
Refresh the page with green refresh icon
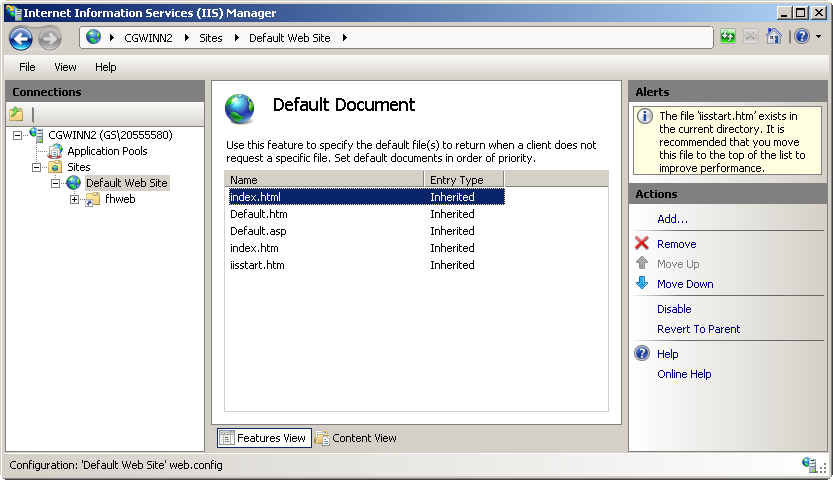click(728, 37)
